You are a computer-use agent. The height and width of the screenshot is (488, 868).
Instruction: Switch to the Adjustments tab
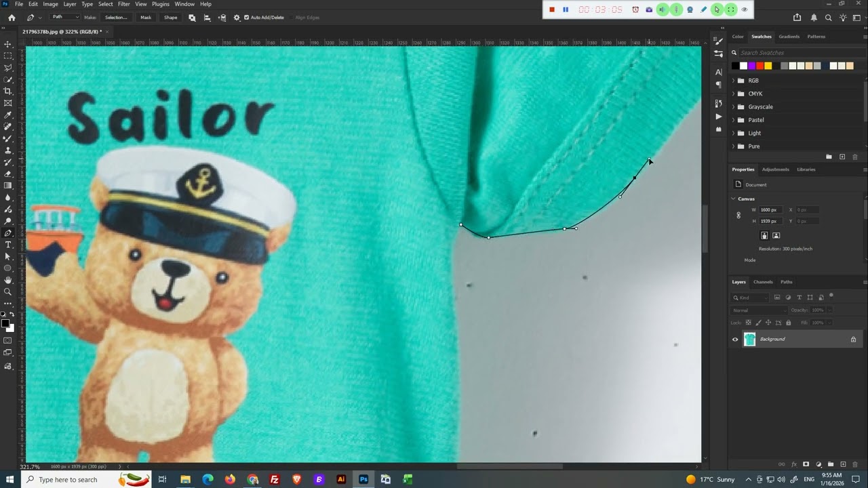[775, 169]
